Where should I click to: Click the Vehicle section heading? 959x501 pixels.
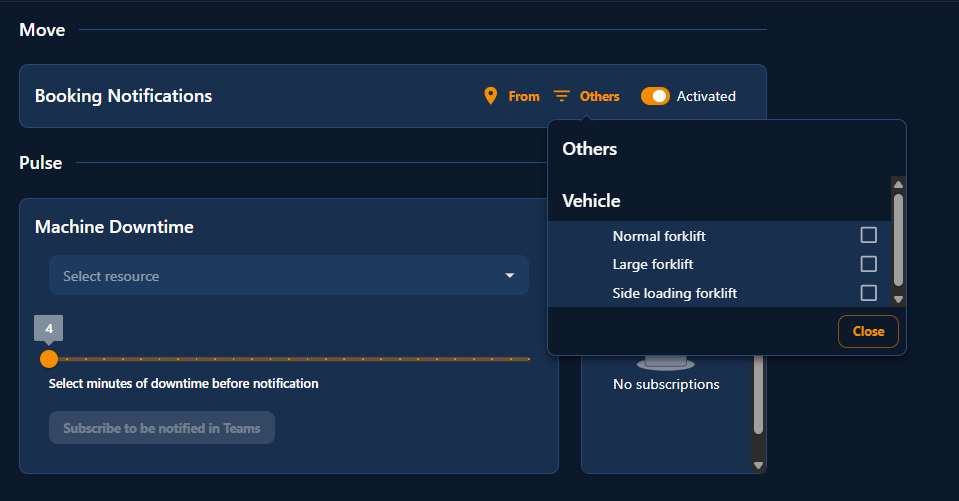click(591, 201)
